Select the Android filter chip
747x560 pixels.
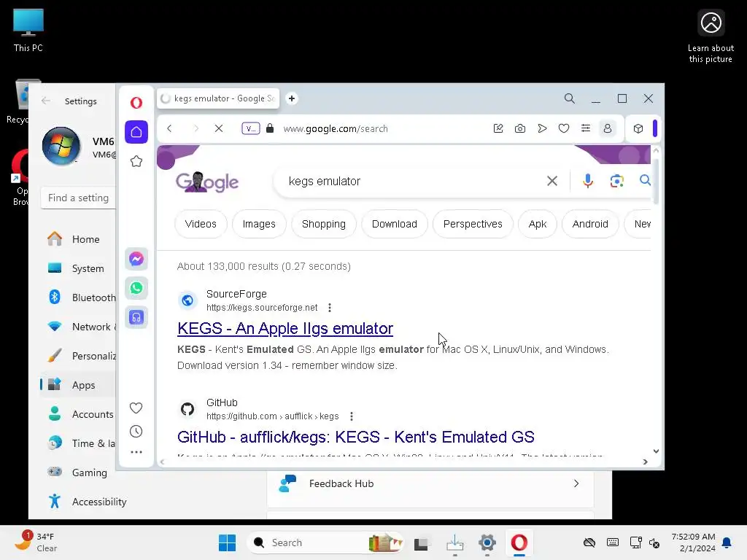coord(590,224)
